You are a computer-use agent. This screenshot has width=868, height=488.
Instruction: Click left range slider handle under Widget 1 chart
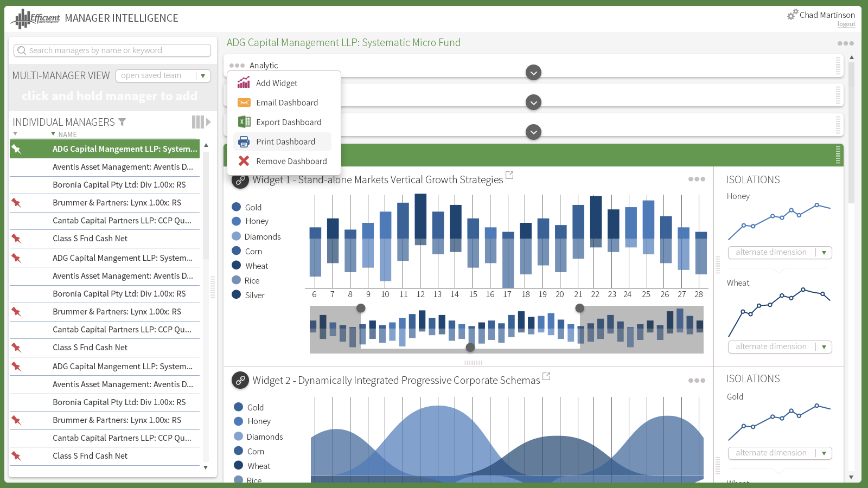361,308
